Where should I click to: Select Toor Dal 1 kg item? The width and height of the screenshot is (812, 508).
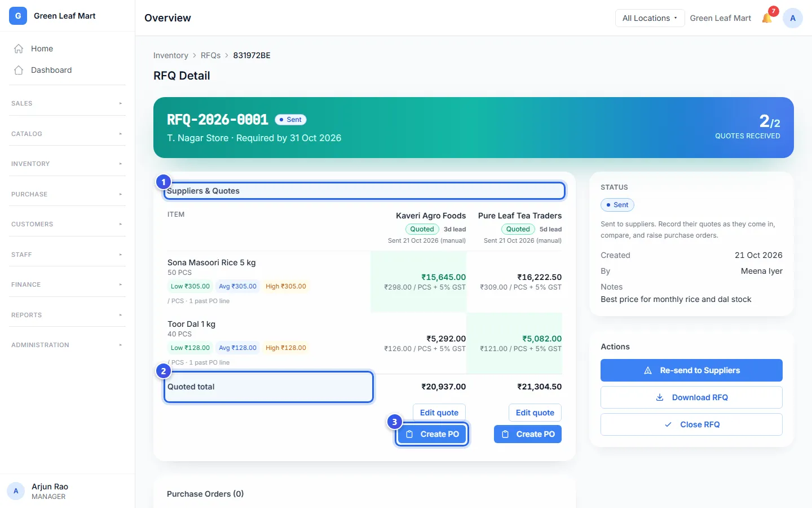coord(191,324)
